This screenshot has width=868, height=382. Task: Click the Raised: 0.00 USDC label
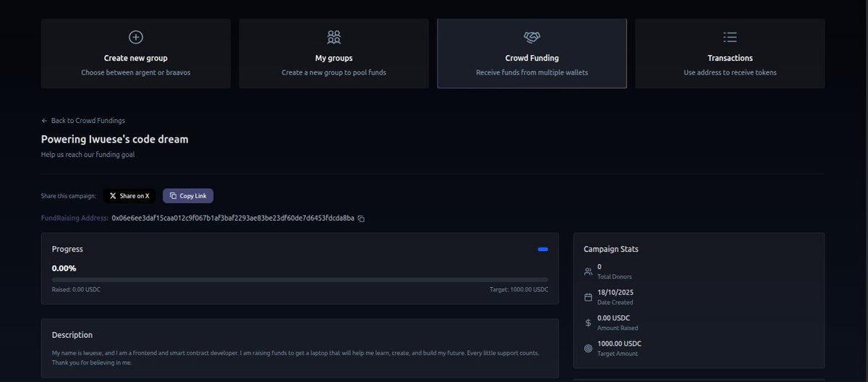coord(77,289)
